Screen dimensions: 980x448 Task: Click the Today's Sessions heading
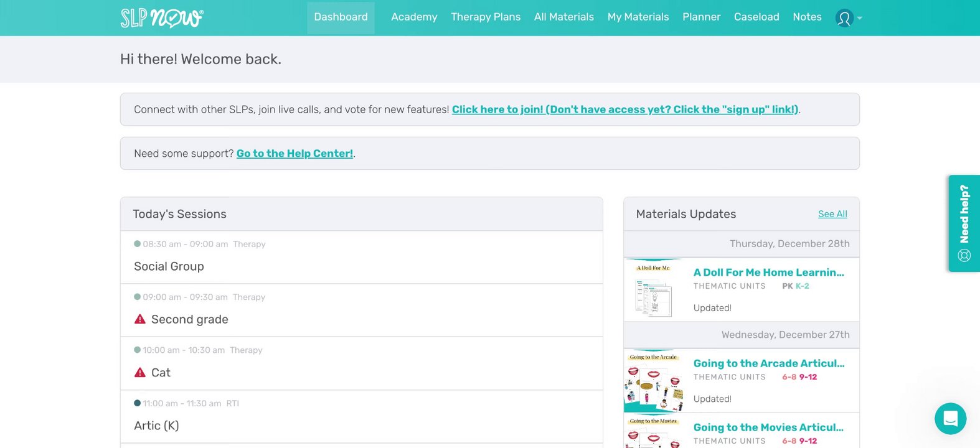click(x=179, y=214)
